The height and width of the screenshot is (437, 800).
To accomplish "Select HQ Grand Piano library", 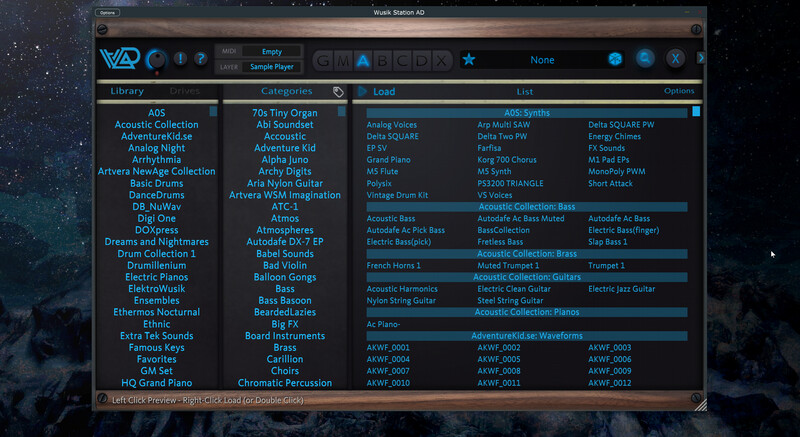I will pos(157,382).
